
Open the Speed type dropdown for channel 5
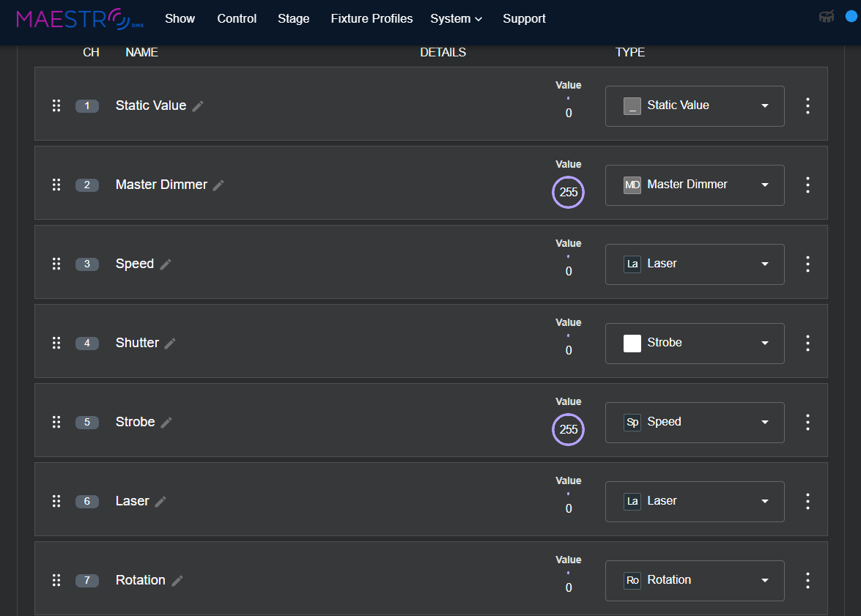coord(695,422)
